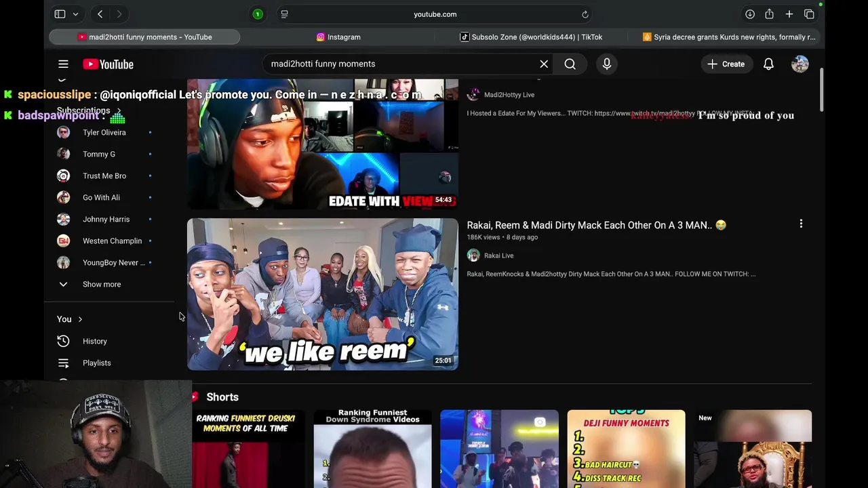Switch to the Instagram tab
The height and width of the screenshot is (488, 868).
pyautogui.click(x=338, y=37)
